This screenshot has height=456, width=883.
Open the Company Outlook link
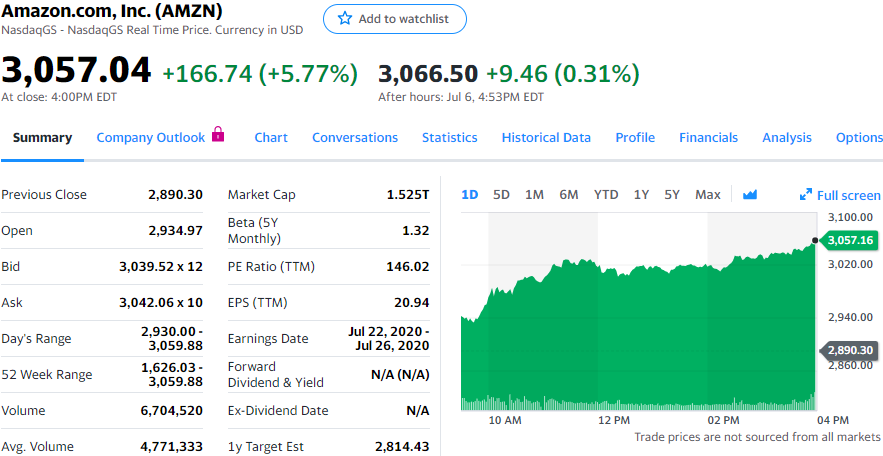coord(150,138)
